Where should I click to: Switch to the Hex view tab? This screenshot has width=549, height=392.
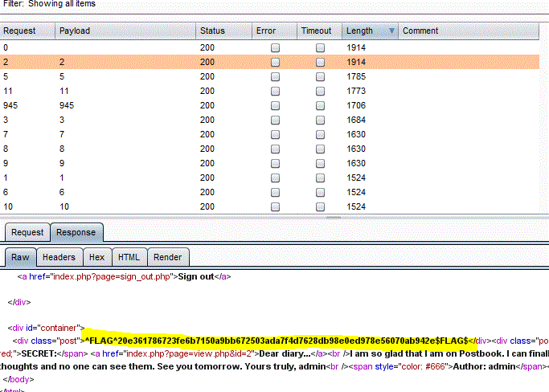click(96, 257)
